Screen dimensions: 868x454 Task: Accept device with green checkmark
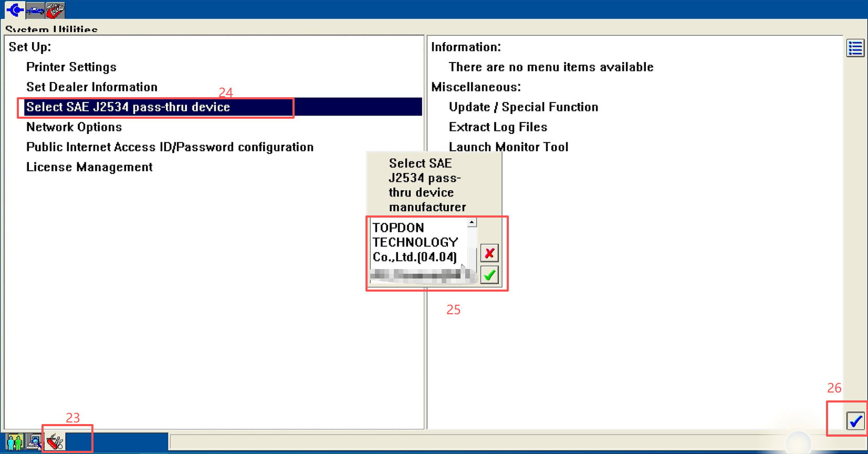click(489, 275)
